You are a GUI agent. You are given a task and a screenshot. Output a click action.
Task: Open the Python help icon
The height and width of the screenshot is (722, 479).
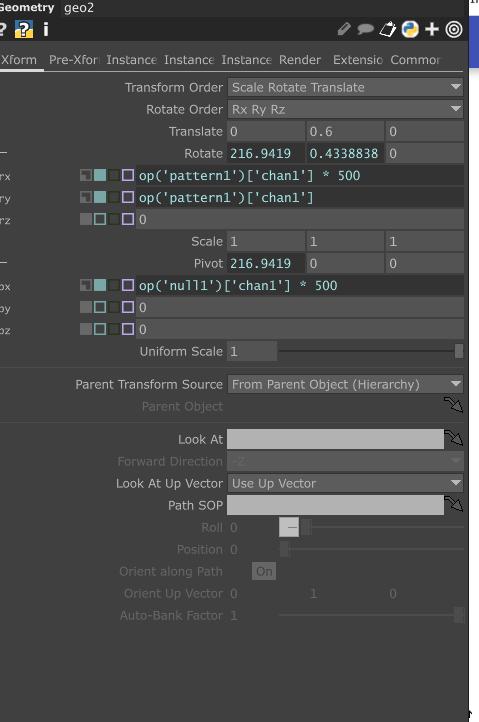click(x=23, y=29)
